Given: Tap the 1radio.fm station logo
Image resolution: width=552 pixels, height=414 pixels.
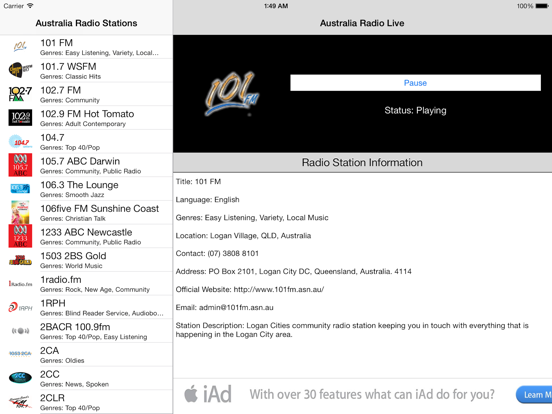Looking at the screenshot, I should 20,284.
